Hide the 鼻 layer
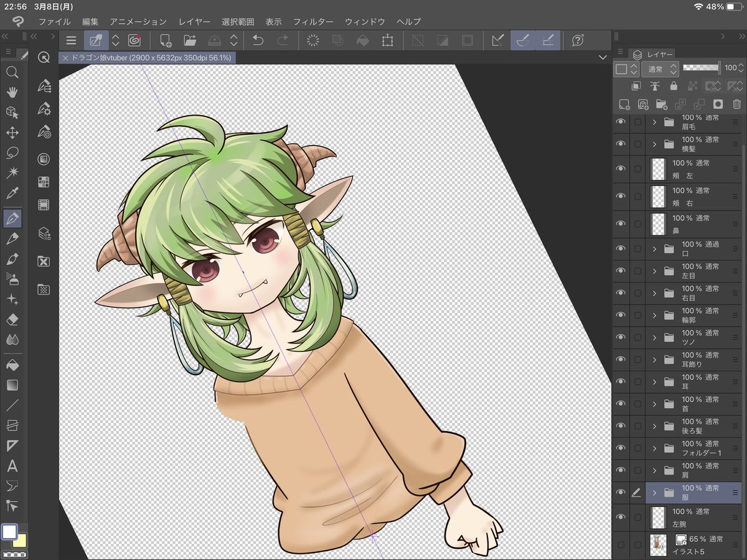Viewport: 747px width, 560px height. point(620,223)
